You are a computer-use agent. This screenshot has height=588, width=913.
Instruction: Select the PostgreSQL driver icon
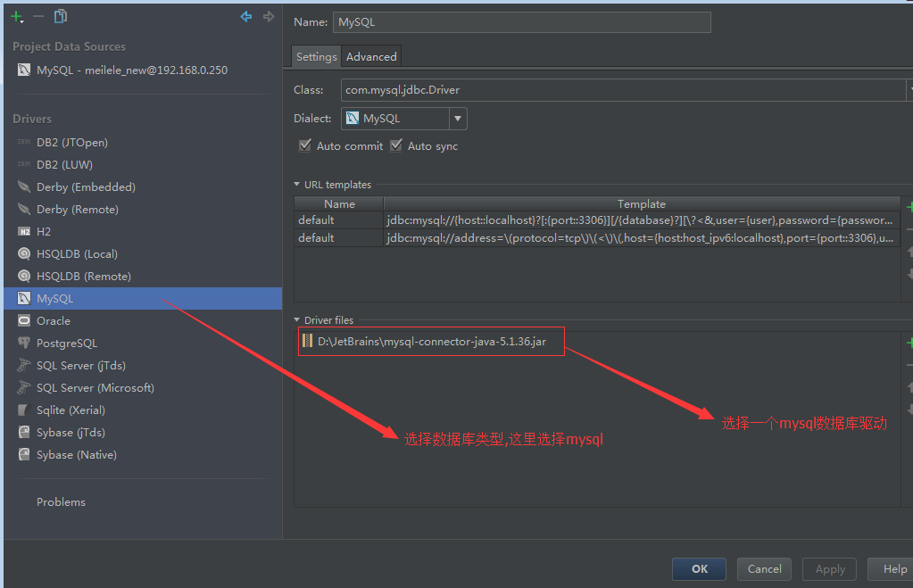click(x=24, y=343)
